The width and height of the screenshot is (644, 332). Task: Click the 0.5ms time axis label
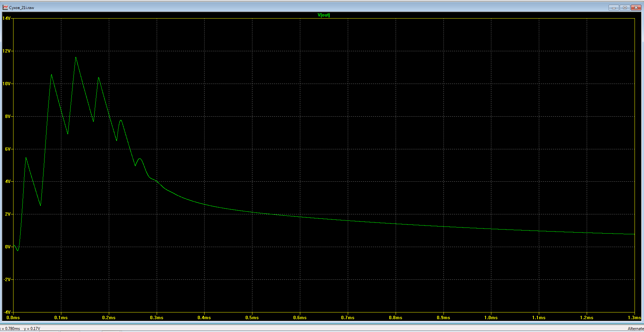pyautogui.click(x=252, y=318)
